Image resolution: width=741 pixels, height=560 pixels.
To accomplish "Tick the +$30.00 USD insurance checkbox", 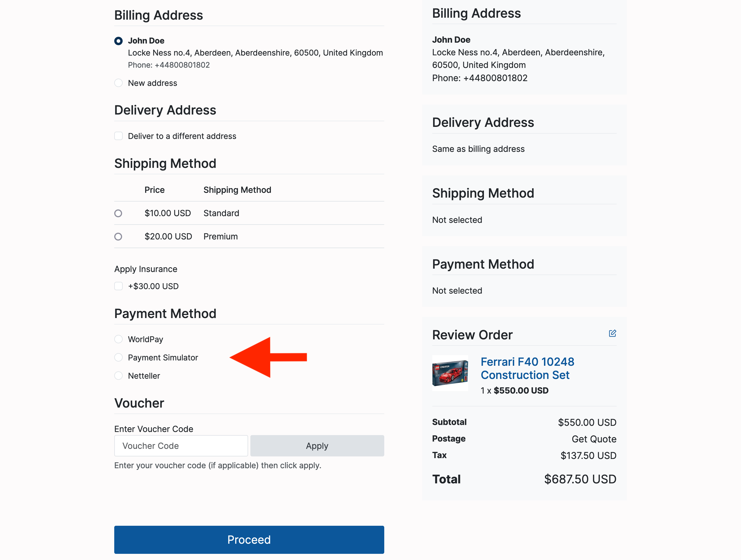I will pyautogui.click(x=118, y=286).
